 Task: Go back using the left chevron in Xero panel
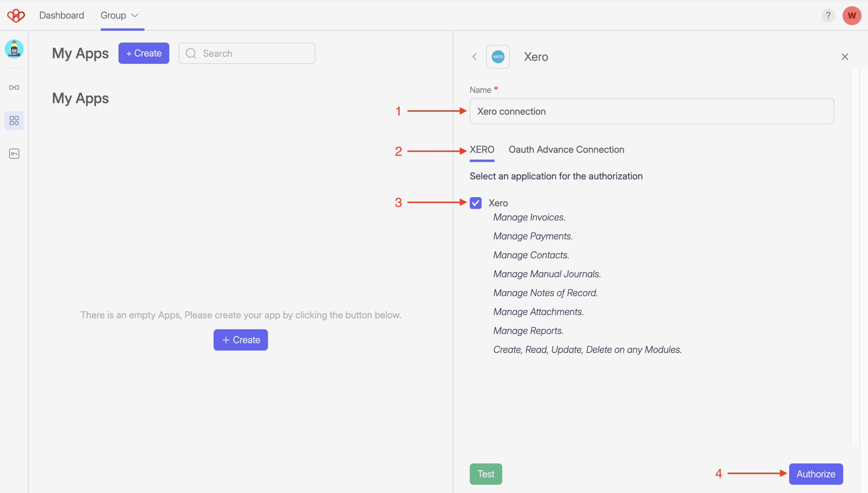tap(475, 57)
